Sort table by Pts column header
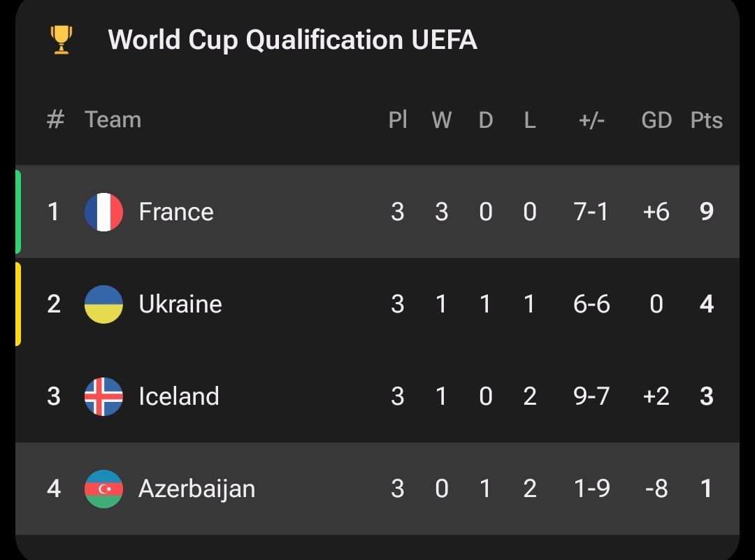The width and height of the screenshot is (755, 560). pos(706,120)
